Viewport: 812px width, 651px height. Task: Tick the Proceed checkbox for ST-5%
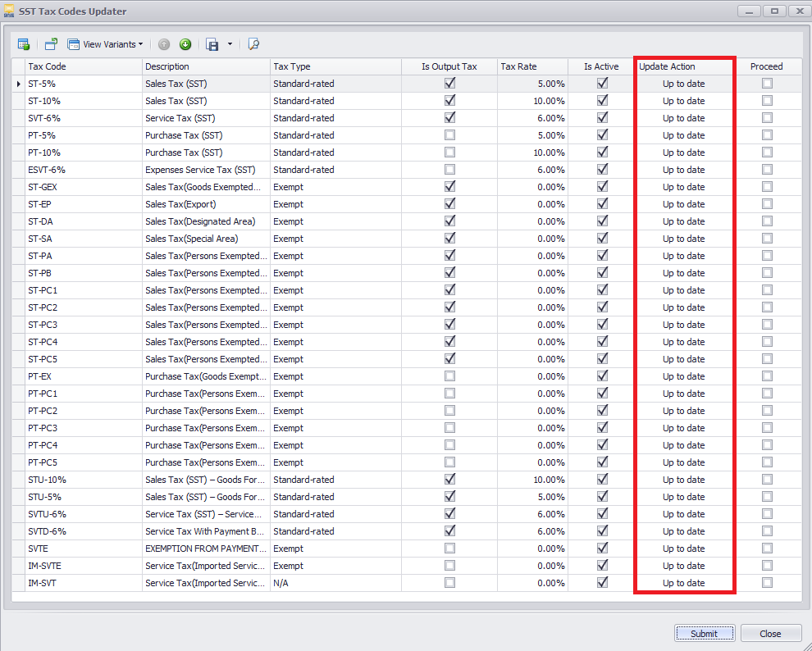point(767,84)
